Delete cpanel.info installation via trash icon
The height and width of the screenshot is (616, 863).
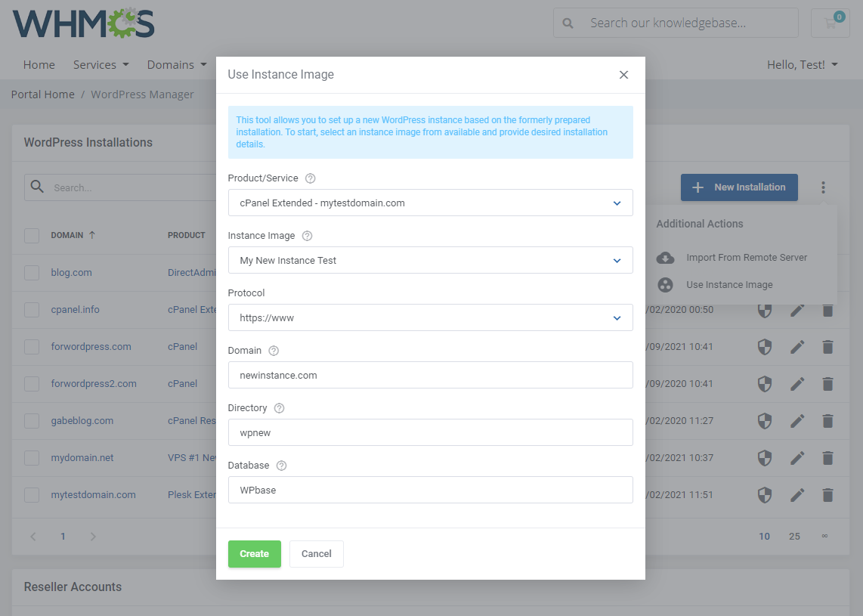point(827,310)
